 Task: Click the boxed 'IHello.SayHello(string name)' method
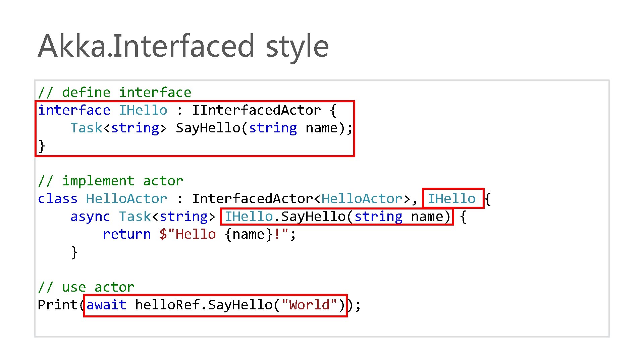(337, 216)
